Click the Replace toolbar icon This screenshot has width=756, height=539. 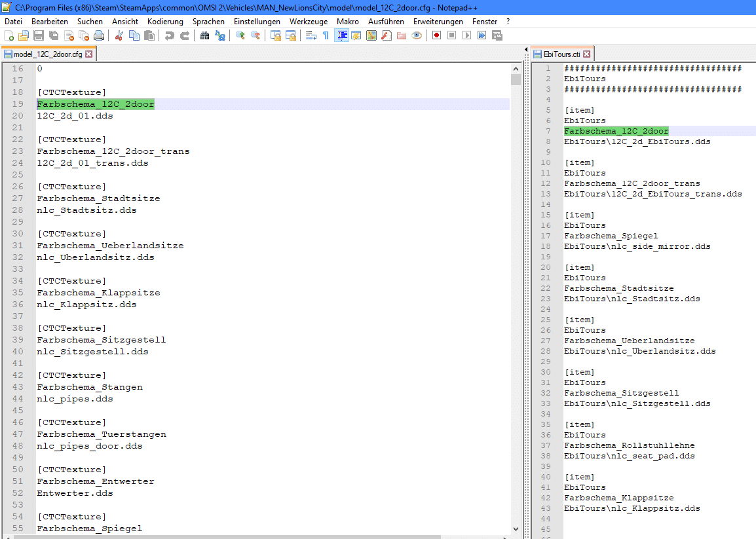(221, 35)
